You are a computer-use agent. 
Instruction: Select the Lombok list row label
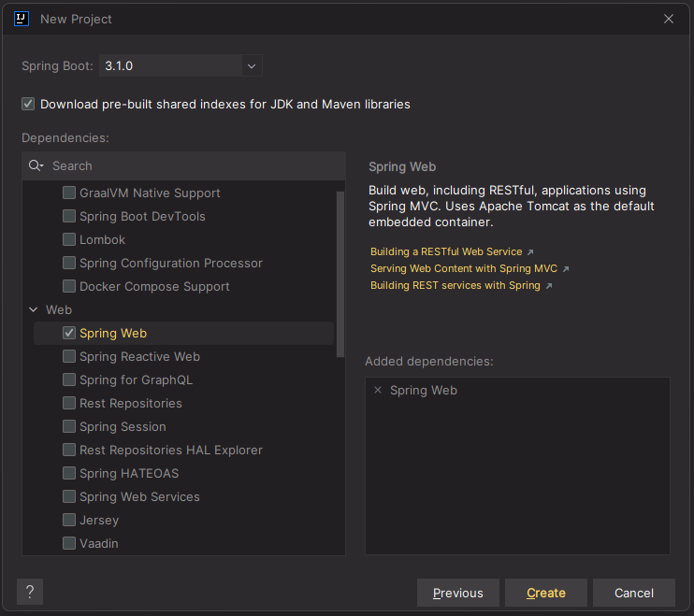coord(102,239)
